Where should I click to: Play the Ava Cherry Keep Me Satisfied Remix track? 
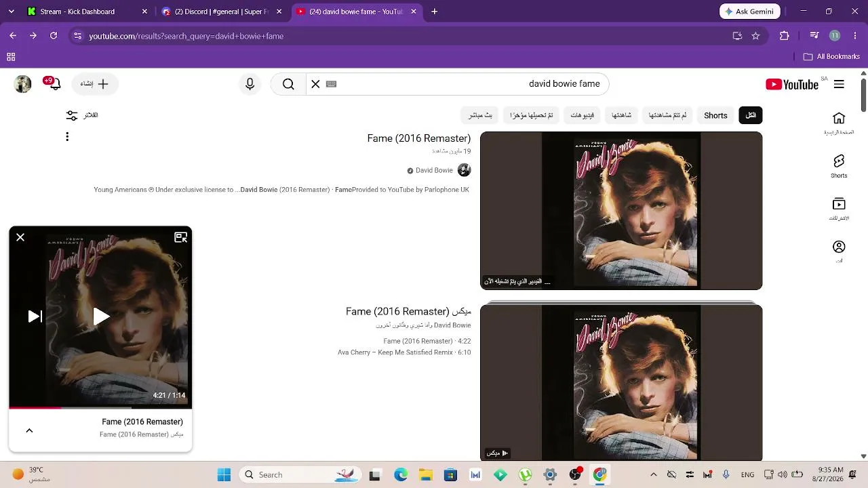(404, 352)
